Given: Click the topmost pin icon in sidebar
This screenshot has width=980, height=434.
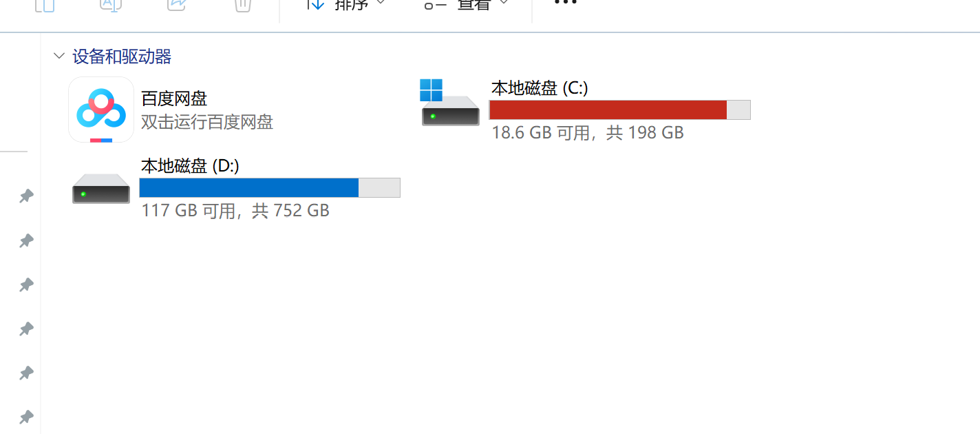Looking at the screenshot, I should tap(26, 197).
